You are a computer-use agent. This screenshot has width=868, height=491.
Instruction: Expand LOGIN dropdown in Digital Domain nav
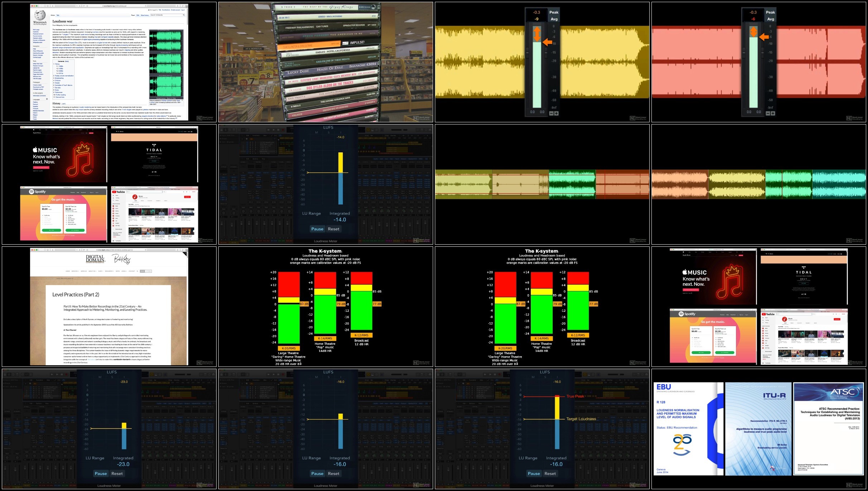click(x=124, y=271)
